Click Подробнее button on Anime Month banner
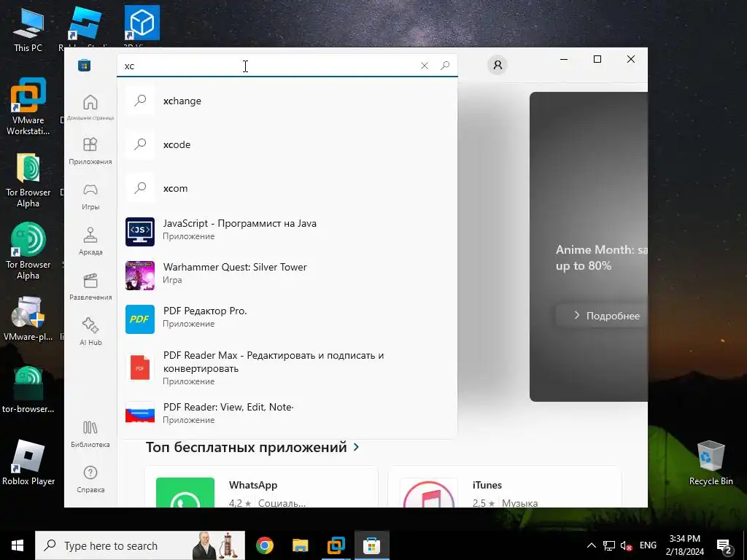The image size is (747, 560). [x=602, y=316]
